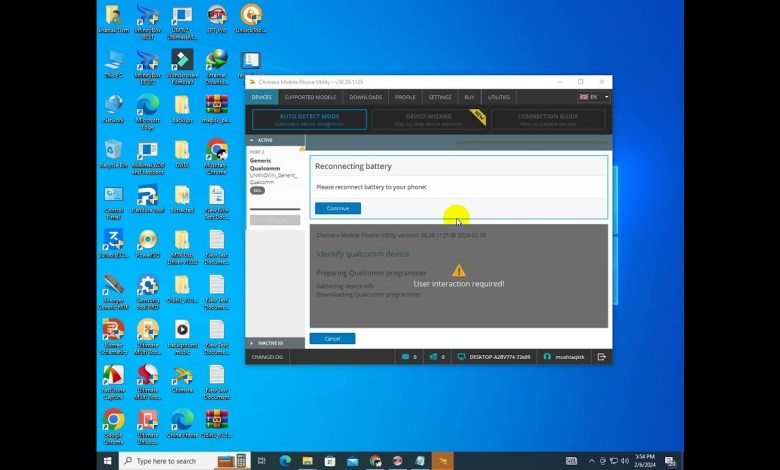
Task: Click the Cancel button
Action: (x=332, y=339)
